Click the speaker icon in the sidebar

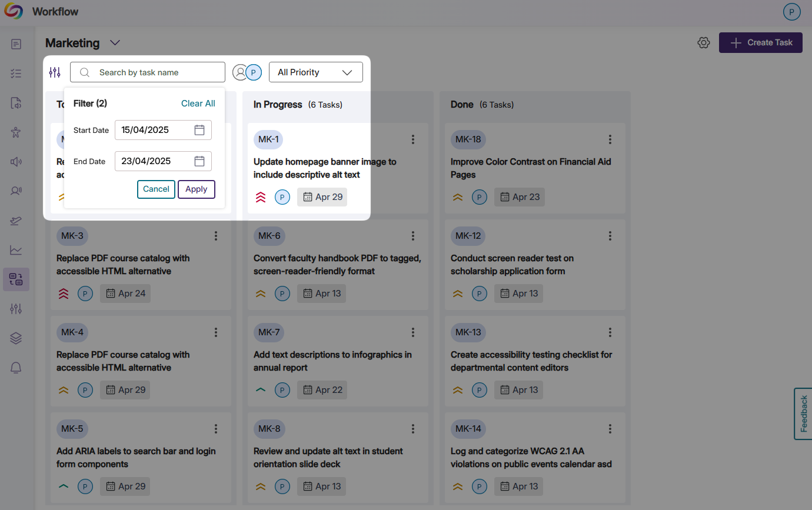[16, 162]
